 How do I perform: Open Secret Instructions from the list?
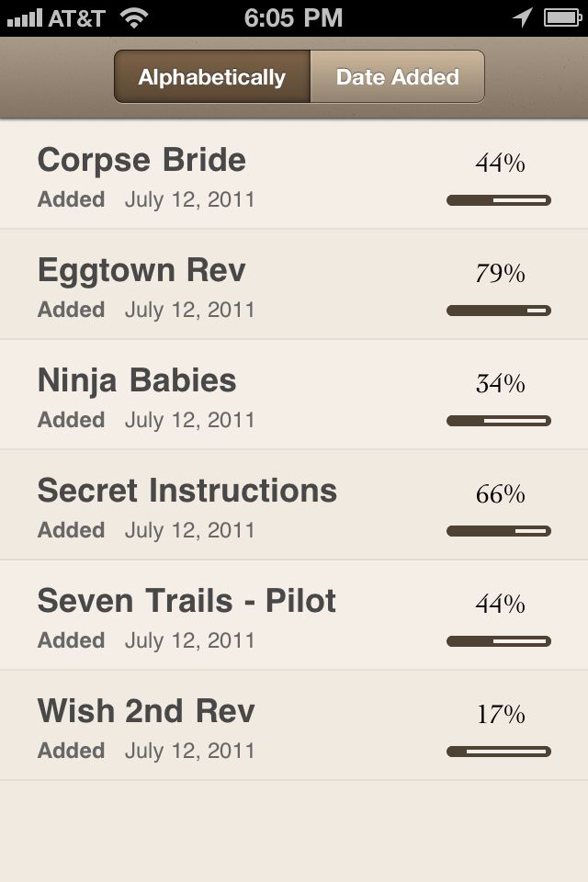pos(294,504)
